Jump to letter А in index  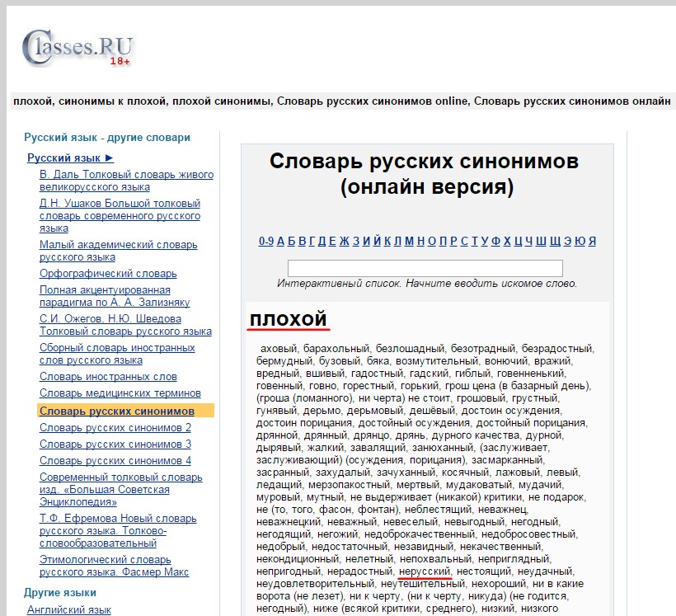click(280, 241)
